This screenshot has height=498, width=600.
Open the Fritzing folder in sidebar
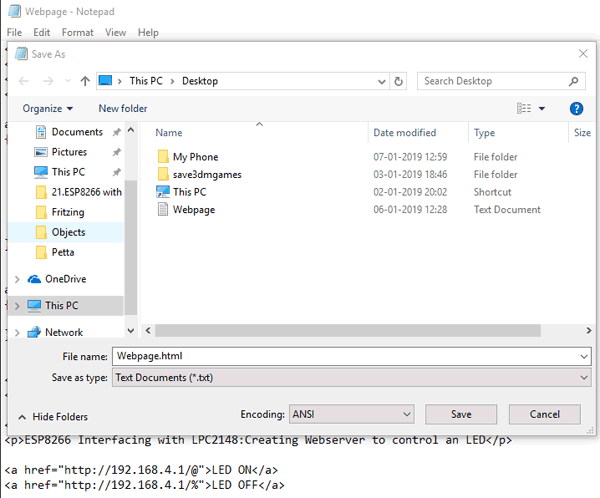[68, 212]
